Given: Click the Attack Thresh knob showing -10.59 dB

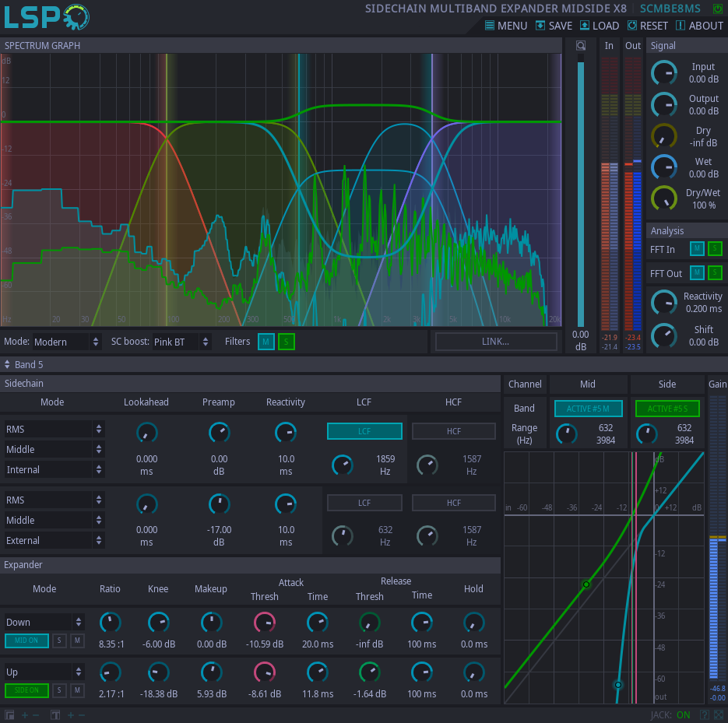Looking at the screenshot, I should 265,623.
